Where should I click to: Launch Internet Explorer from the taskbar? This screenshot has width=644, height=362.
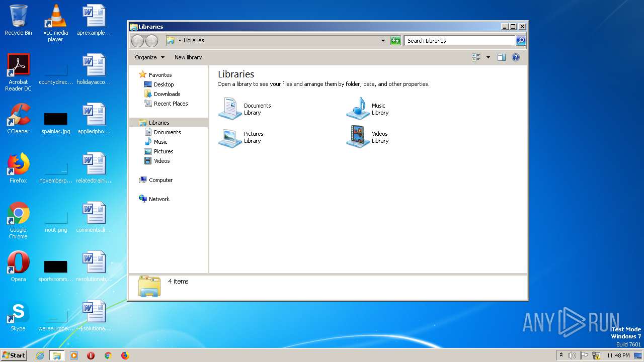point(40,355)
